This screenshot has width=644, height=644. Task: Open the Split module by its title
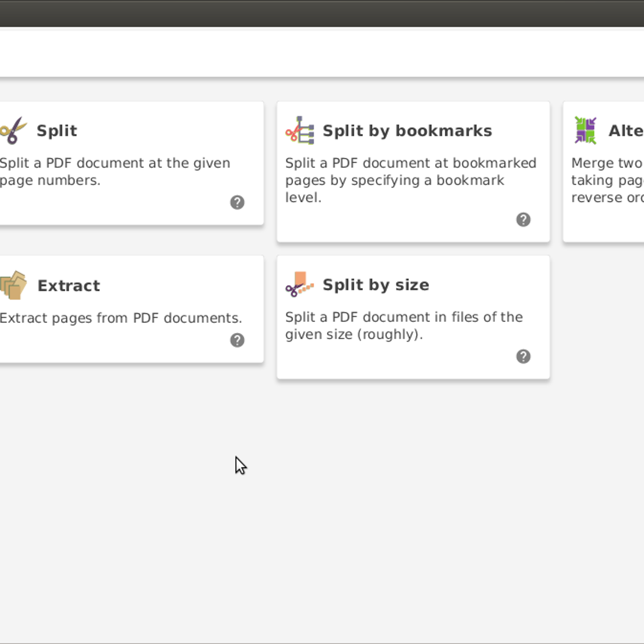tap(57, 131)
